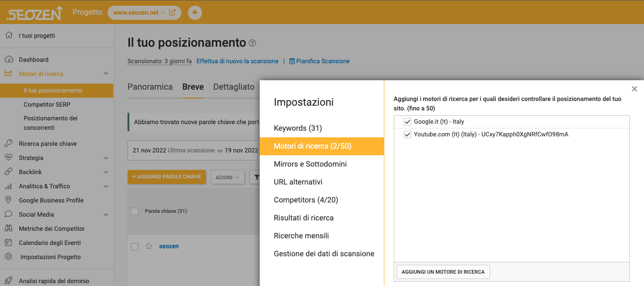Open the scan date comparison selector
This screenshot has height=286, width=644.
tap(194, 151)
